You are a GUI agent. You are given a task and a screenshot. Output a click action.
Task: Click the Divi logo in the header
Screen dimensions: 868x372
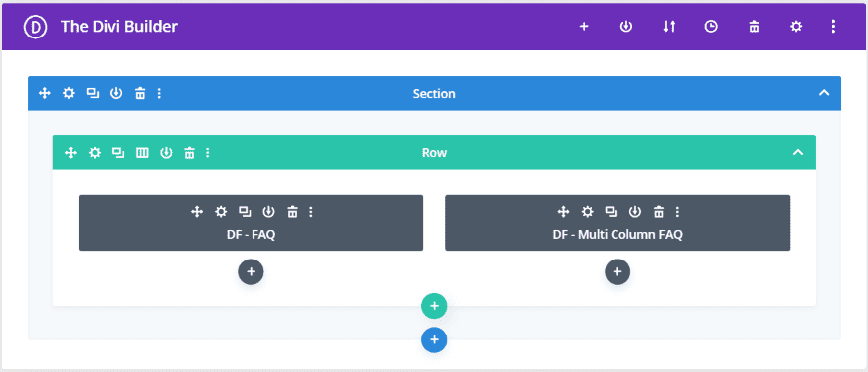[36, 27]
